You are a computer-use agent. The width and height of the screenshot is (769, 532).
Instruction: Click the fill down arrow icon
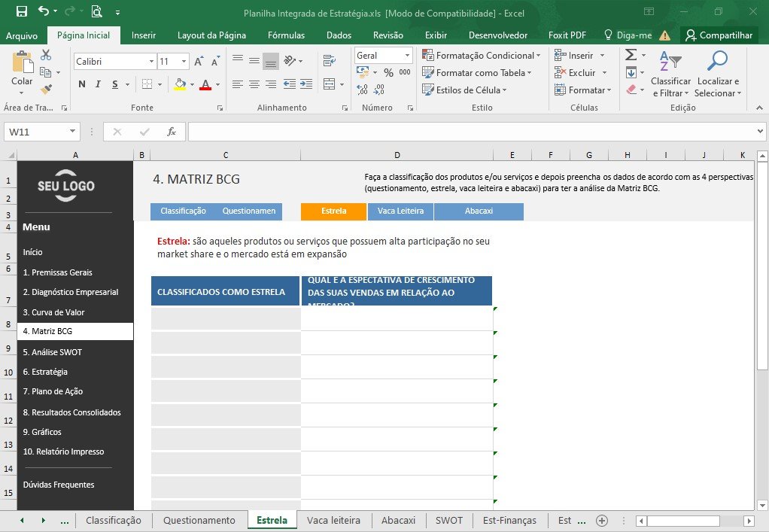coord(631,72)
